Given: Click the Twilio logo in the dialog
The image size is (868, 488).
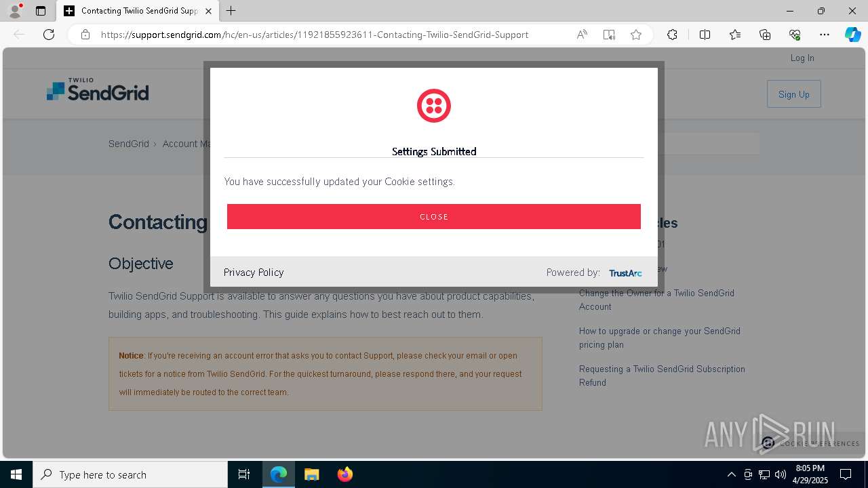Looking at the screenshot, I should click(434, 106).
